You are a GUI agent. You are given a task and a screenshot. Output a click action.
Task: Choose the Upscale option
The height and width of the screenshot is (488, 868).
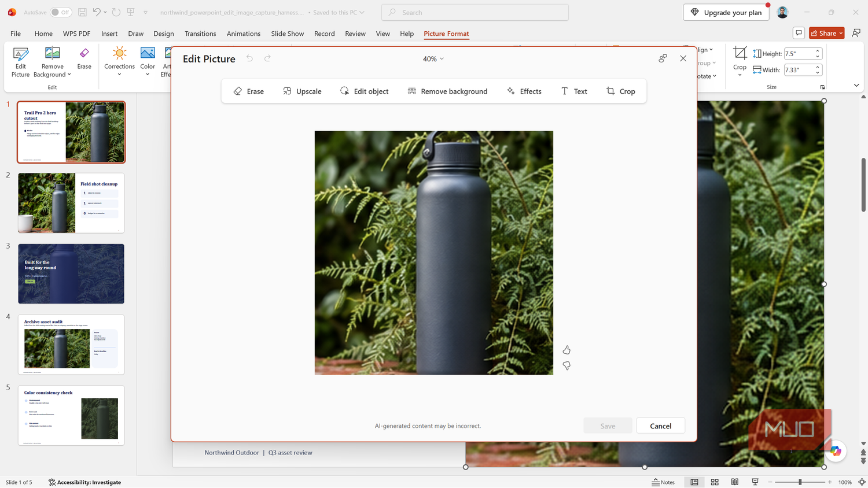[302, 91]
